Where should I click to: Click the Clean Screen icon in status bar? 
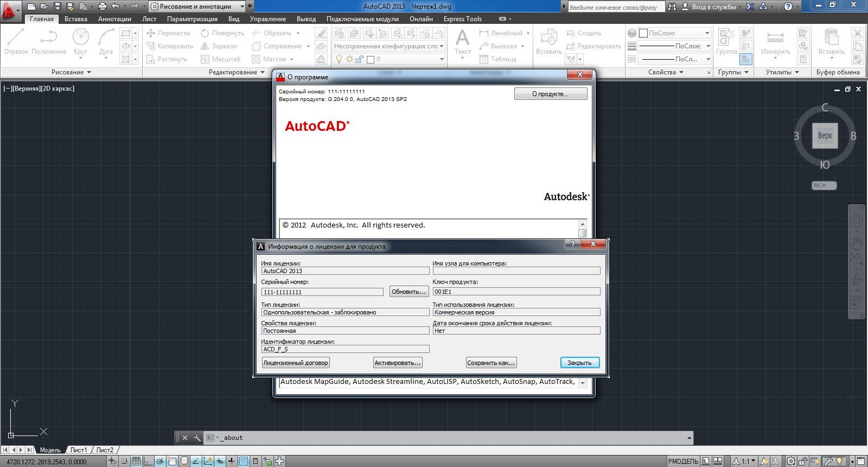(x=861, y=461)
